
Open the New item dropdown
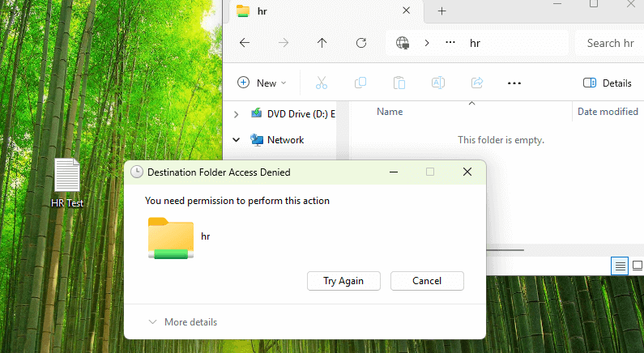(262, 83)
